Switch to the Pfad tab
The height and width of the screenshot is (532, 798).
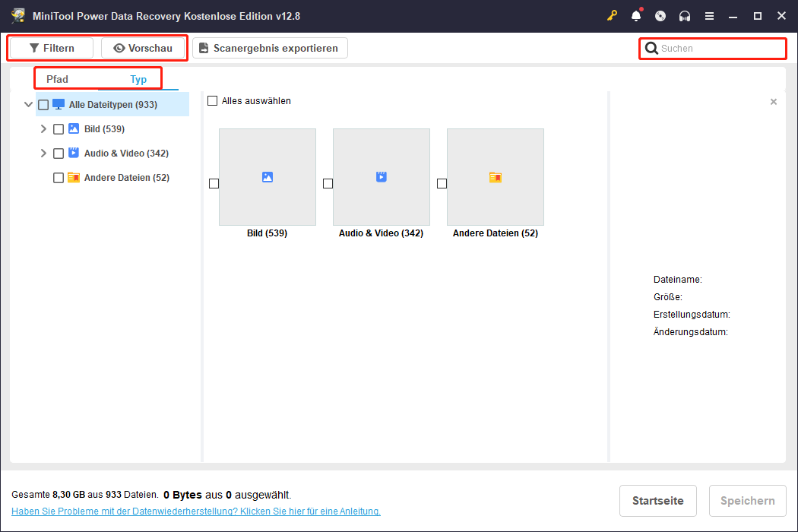coord(57,78)
